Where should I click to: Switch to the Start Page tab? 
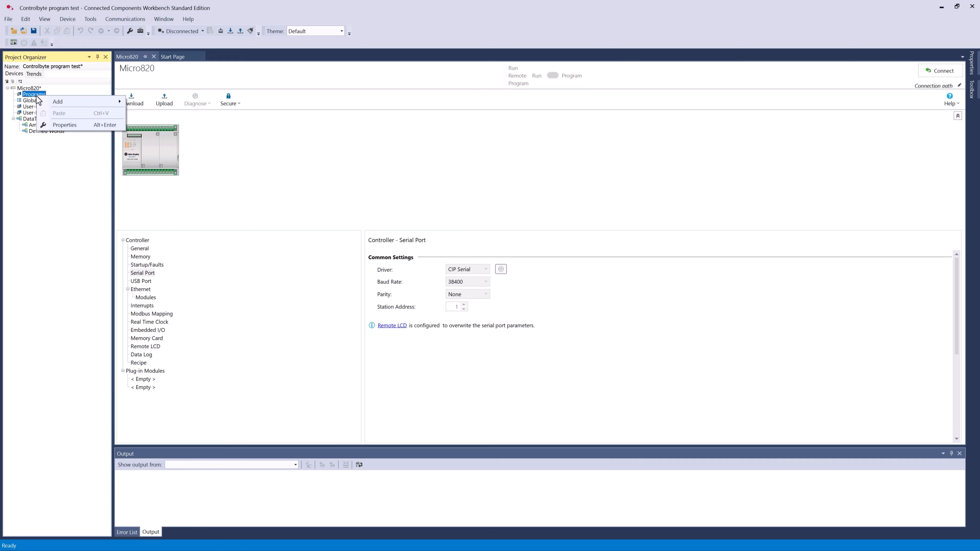point(173,57)
